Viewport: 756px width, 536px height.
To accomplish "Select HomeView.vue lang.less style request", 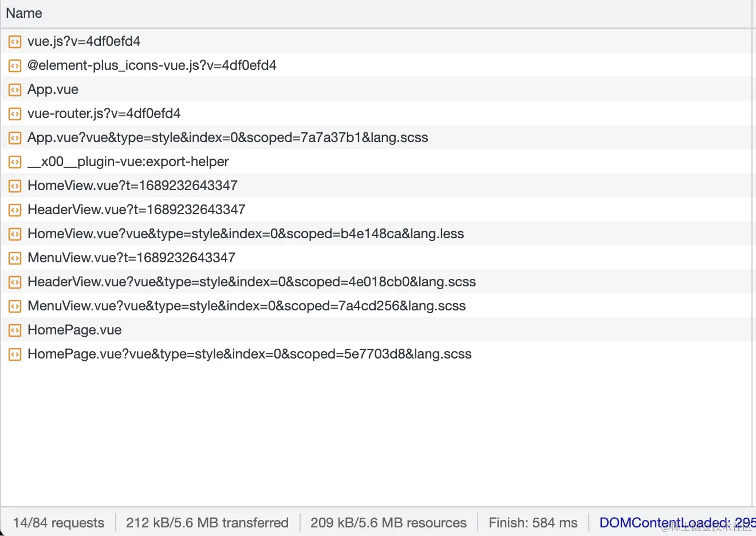I will click(245, 234).
